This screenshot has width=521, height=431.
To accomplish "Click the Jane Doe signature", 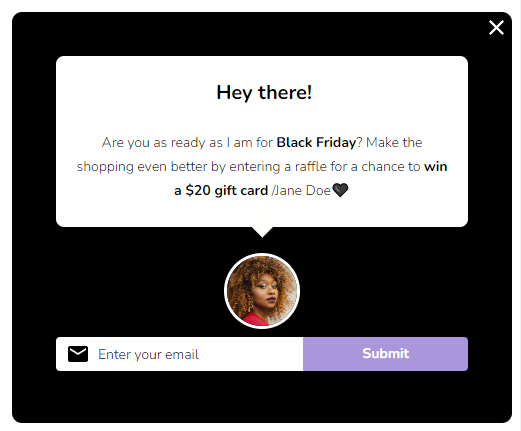I will click(x=301, y=190).
